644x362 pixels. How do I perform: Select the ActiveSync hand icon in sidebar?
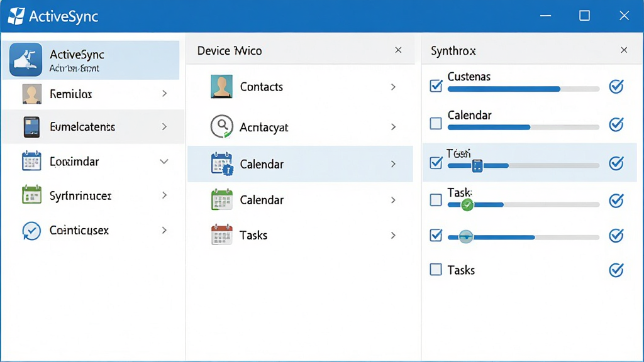coord(26,60)
